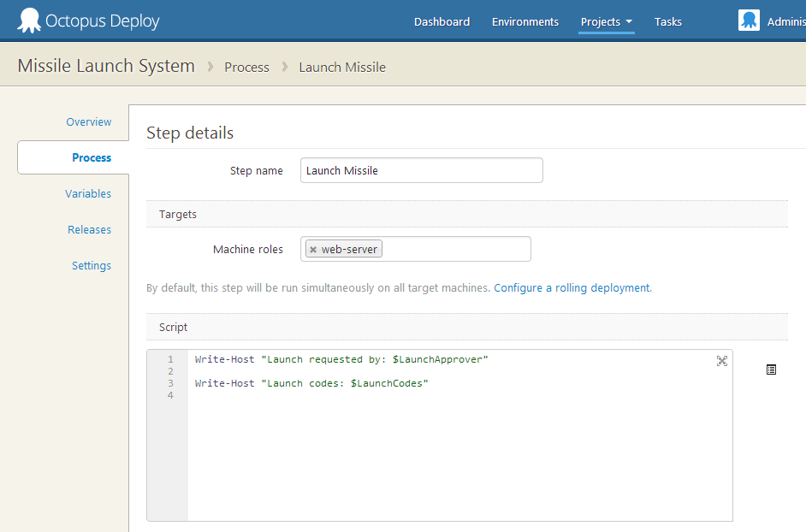Go to the Dashboard menu item
Image resolution: width=806 pixels, height=532 pixels.
coord(442,22)
